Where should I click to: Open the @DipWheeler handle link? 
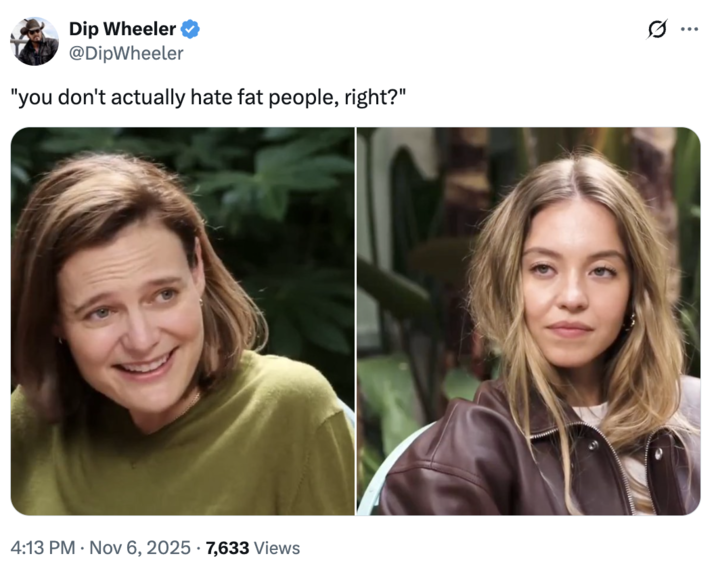(125, 53)
